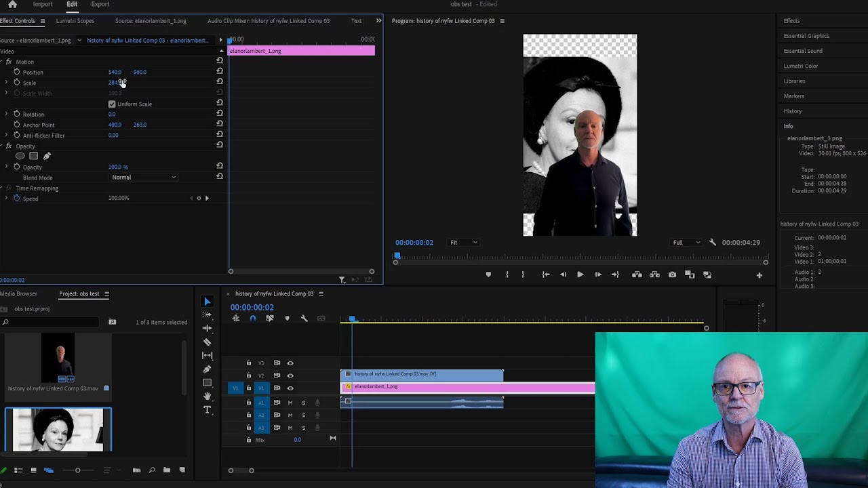868x488 pixels.
Task: Toggle Motion fx effect on or off
Action: (x=9, y=62)
